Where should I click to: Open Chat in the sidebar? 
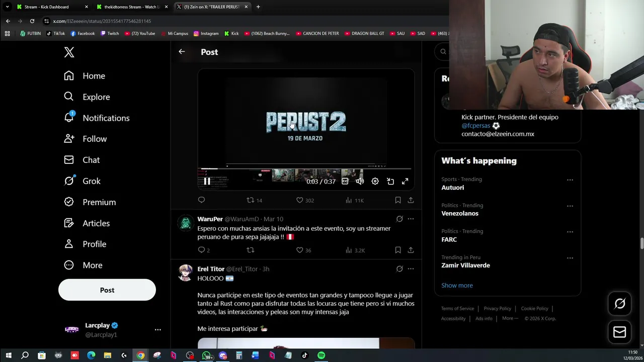[x=82, y=160]
